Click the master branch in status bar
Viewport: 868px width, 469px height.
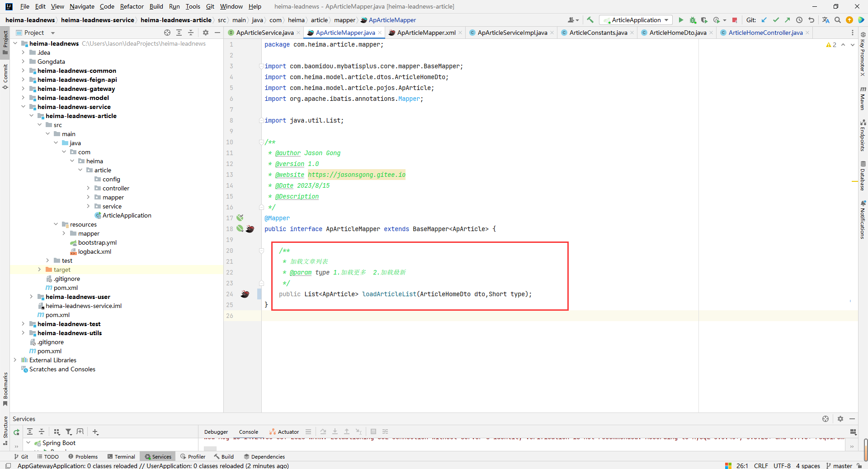(842, 466)
